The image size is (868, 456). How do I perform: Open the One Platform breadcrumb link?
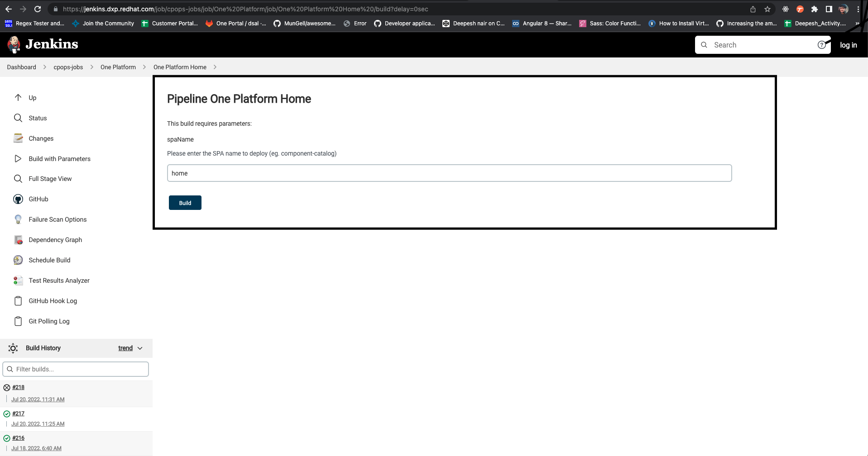tap(118, 67)
